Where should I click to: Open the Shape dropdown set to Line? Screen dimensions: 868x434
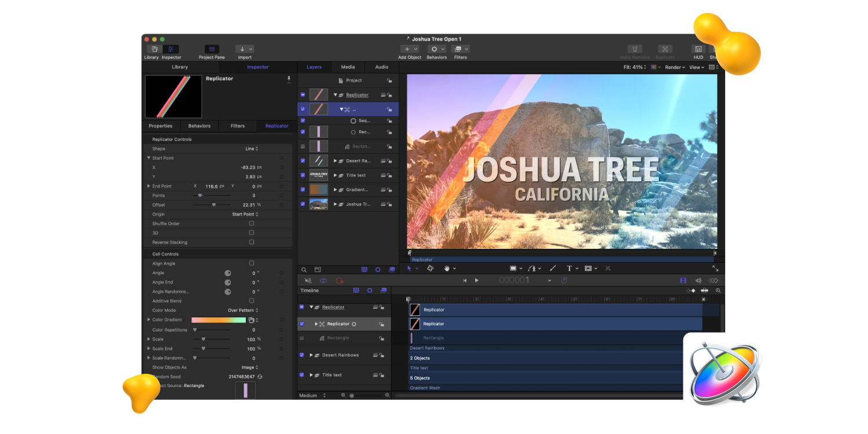[x=251, y=149]
